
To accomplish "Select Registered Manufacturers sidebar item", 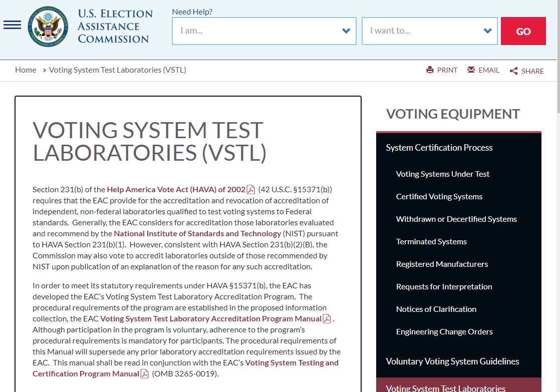I will coord(442,264).
